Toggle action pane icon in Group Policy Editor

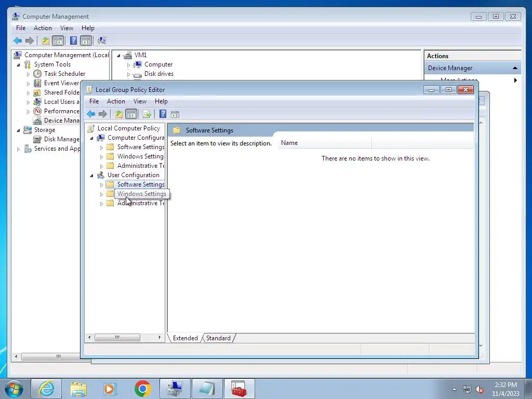click(175, 114)
